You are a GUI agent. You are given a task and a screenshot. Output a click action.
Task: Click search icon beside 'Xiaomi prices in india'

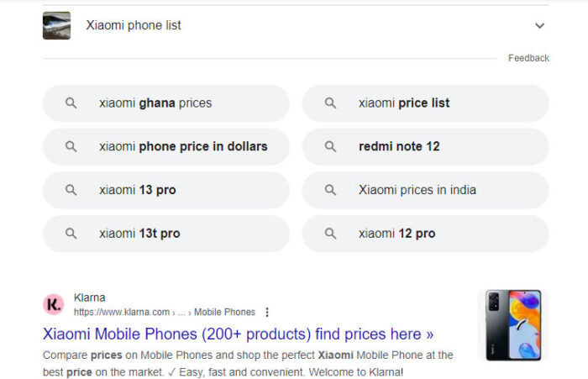pyautogui.click(x=330, y=190)
